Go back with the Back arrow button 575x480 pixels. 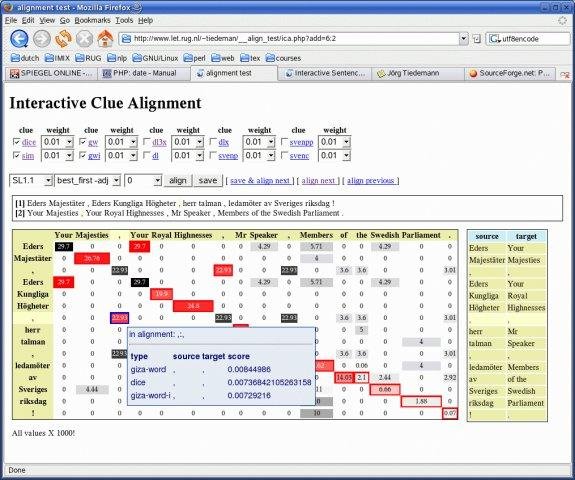(x=19, y=39)
